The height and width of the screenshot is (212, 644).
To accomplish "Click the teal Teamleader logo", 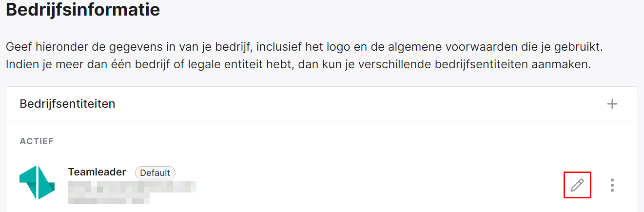I will tap(37, 182).
